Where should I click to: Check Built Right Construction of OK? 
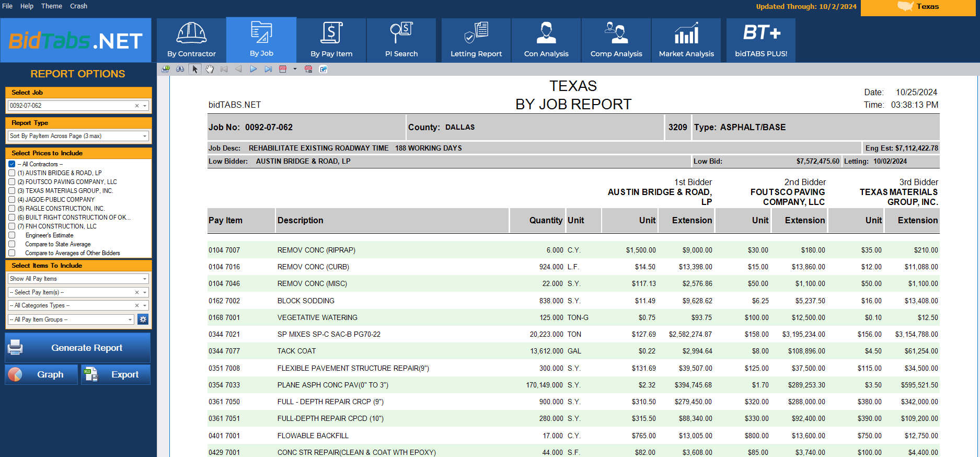click(11, 218)
